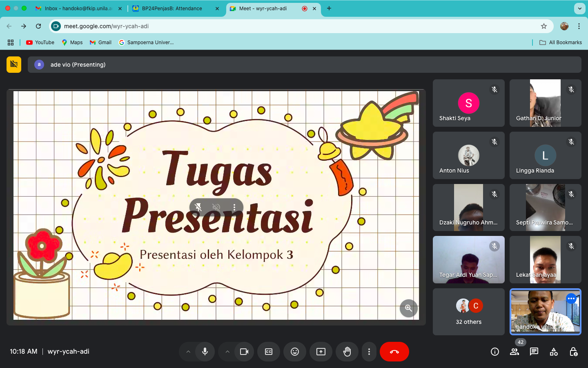588x368 pixels.
Task: Toggle closed captions
Action: [269, 352]
